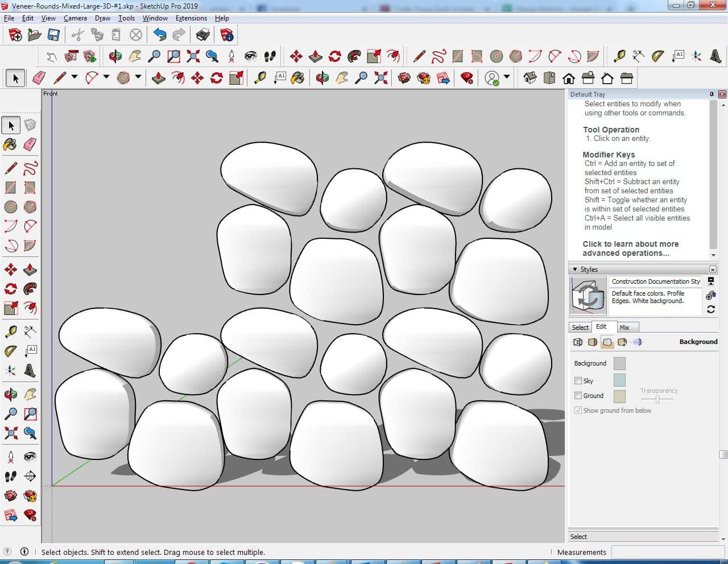Click the Save icon in the top toolbar
This screenshot has height=564, width=728.
coord(53,35)
